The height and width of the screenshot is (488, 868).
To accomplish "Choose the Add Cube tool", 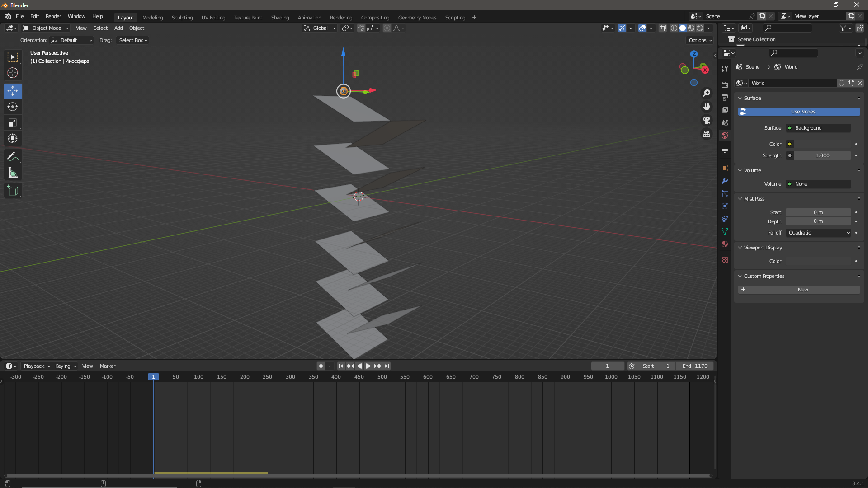I will pyautogui.click(x=13, y=191).
